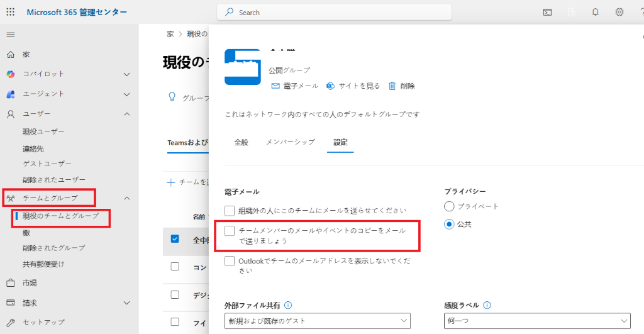Expand the コパイロット chevron
Screen dimensions: 644x334
tap(127, 74)
